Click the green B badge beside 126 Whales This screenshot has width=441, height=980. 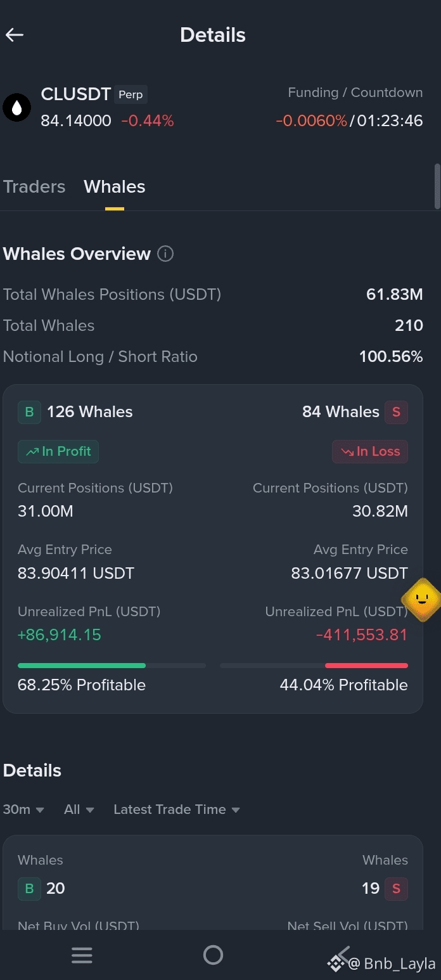click(29, 412)
